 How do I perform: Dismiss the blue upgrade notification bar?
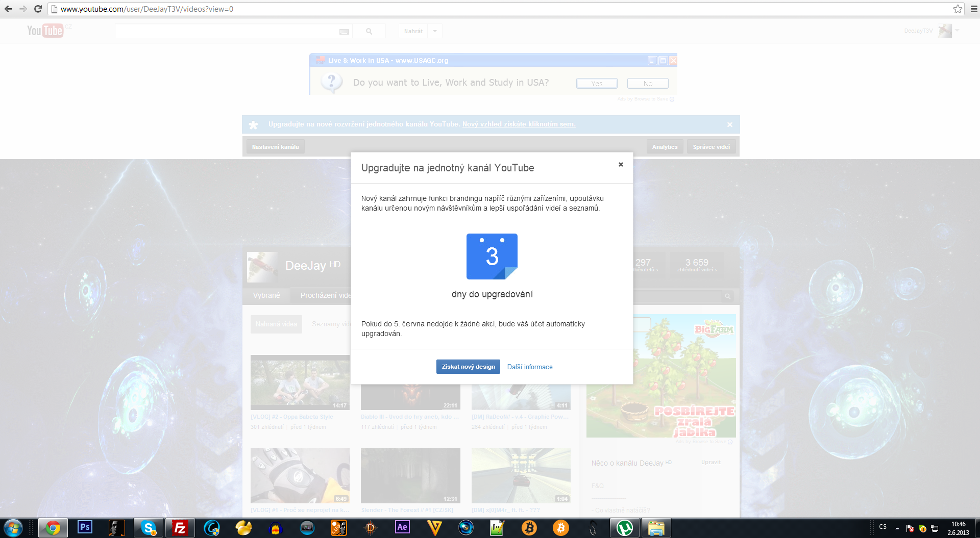pos(730,124)
